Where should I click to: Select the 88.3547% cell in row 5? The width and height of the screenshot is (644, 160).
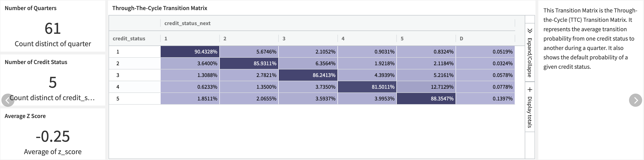click(x=426, y=99)
